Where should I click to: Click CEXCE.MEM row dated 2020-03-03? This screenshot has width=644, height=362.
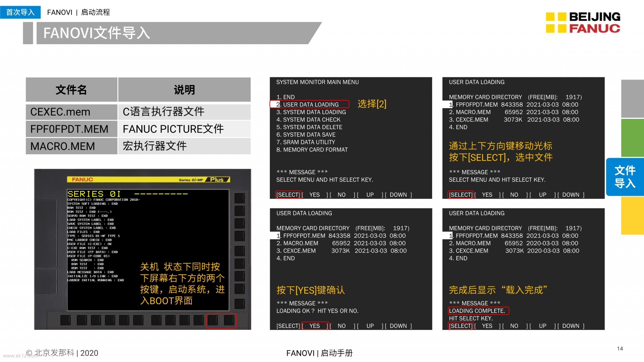(514, 251)
